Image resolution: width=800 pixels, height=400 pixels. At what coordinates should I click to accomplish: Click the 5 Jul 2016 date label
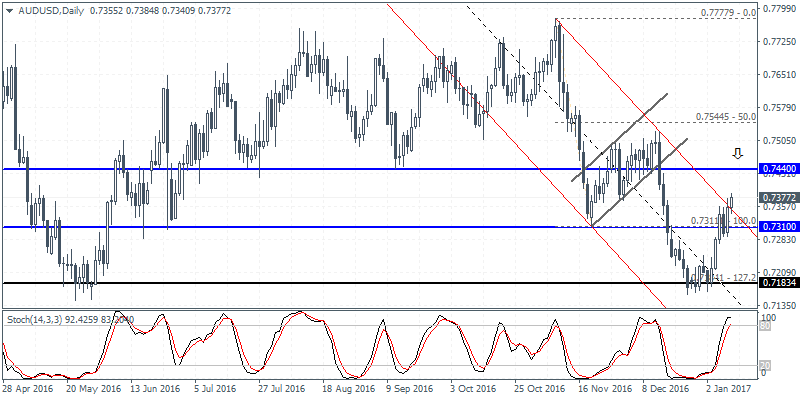click(217, 388)
